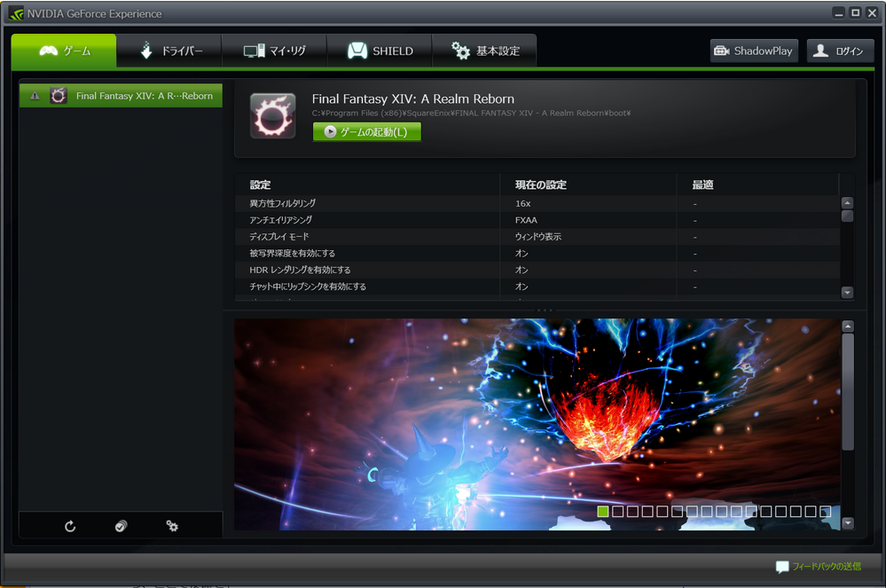This screenshot has width=886, height=588.
Task: Open the SHIELD tab
Action: click(380, 51)
